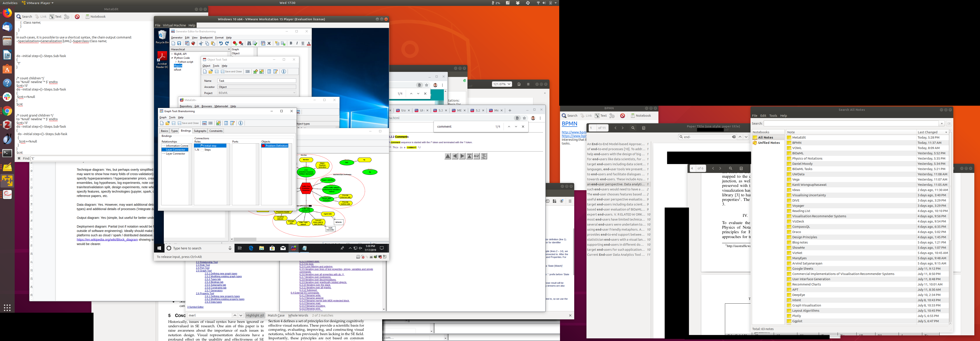Click the debug bug icon in Generator Editor
980x341 pixels.
point(193,43)
